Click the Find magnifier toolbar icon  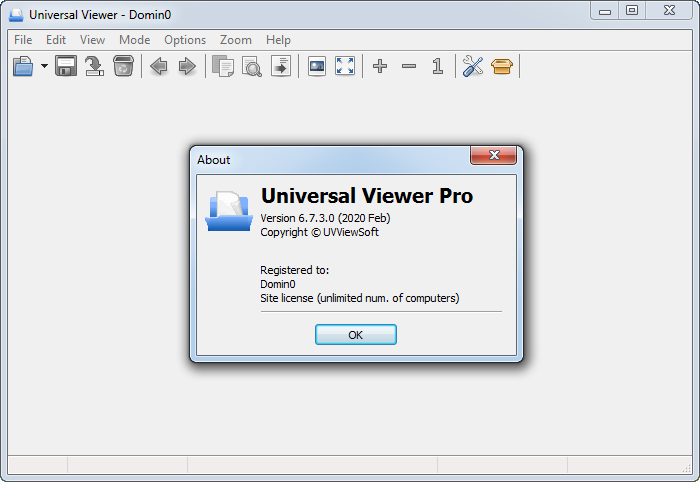[252, 66]
